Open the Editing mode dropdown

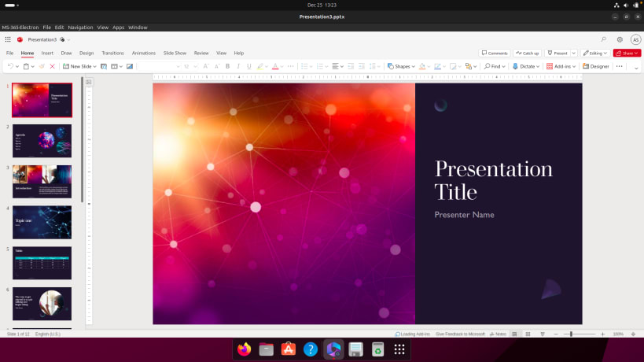coord(594,53)
